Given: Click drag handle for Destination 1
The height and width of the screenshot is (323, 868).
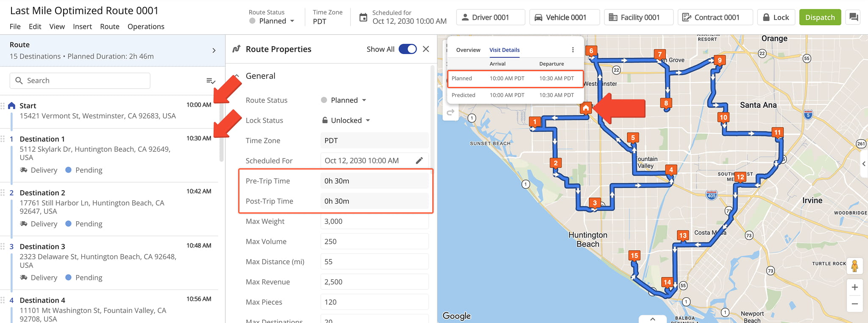Looking at the screenshot, I should pyautogui.click(x=3, y=139).
